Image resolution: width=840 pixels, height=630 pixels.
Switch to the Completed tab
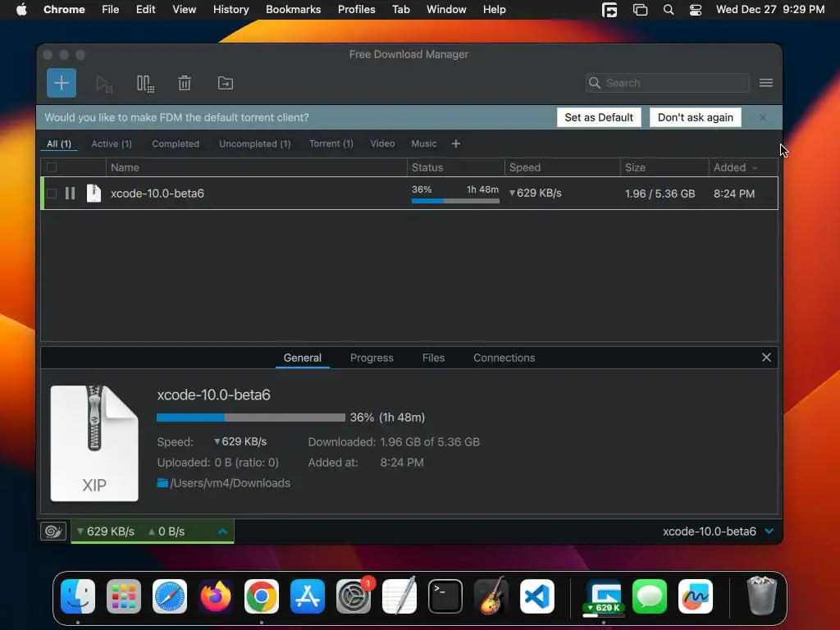tap(176, 144)
